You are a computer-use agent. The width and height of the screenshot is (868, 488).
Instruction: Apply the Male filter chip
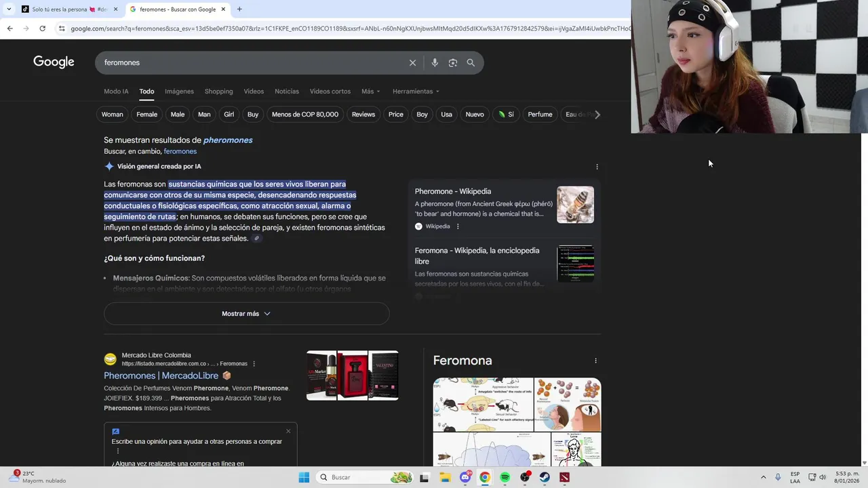(178, 115)
